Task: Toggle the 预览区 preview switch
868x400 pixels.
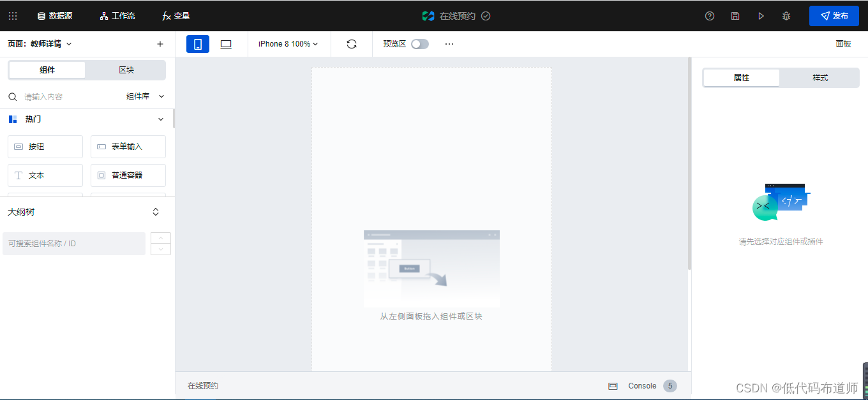Action: pyautogui.click(x=420, y=44)
